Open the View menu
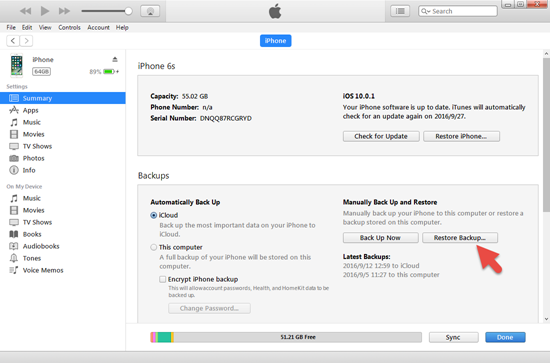The height and width of the screenshot is (363, 550). click(x=45, y=27)
